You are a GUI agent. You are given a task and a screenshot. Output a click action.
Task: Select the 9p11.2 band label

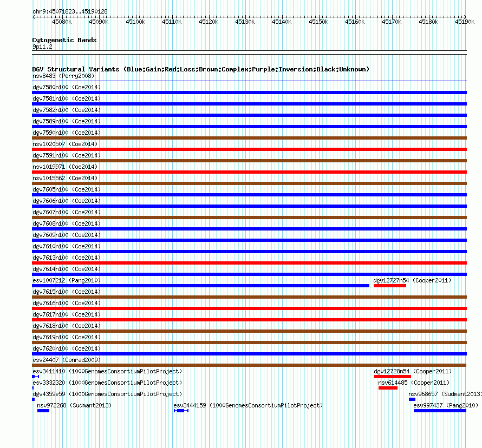click(42, 47)
